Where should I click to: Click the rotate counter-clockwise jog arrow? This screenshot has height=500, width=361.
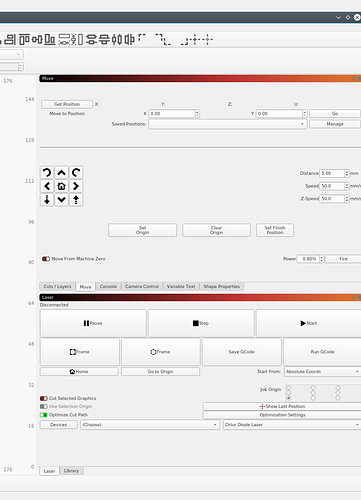click(x=47, y=173)
